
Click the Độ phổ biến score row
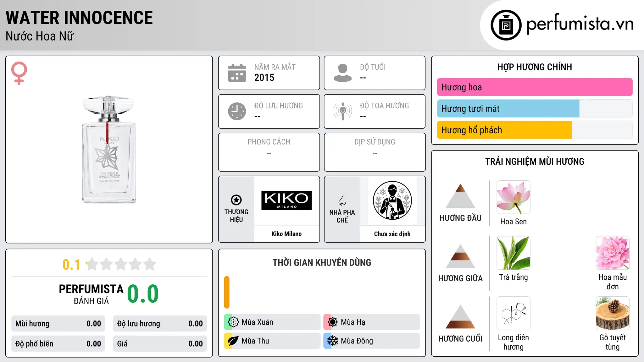tap(58, 344)
